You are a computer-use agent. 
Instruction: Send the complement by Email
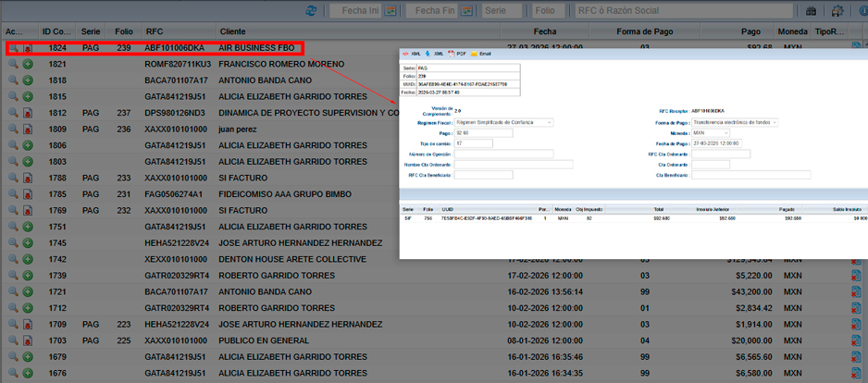tap(480, 55)
